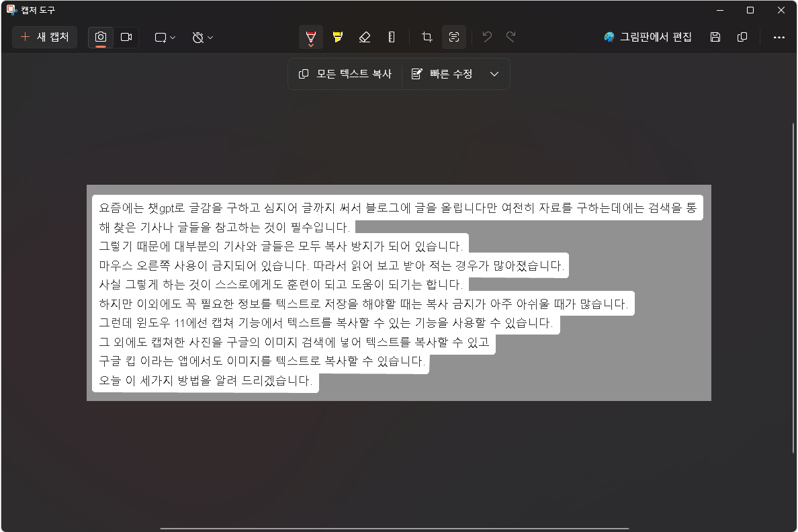
Task: Minimize the 캡처 도구 window
Action: coord(719,10)
